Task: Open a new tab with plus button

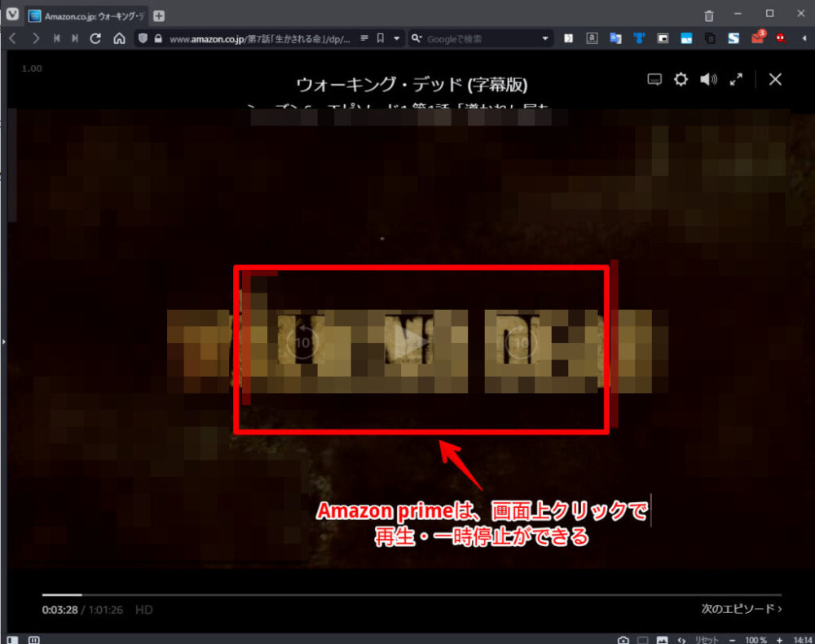Action: pos(159,16)
